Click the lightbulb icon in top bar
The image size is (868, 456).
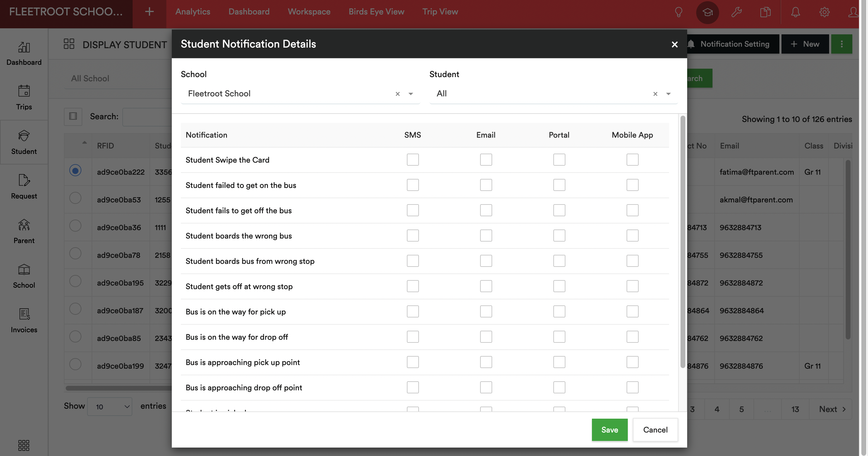pyautogui.click(x=679, y=12)
